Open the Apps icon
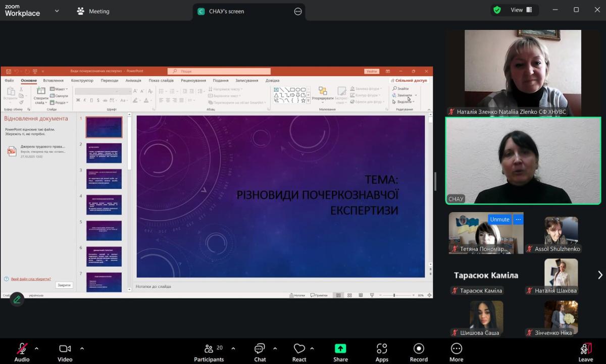606x364 pixels. point(382,349)
